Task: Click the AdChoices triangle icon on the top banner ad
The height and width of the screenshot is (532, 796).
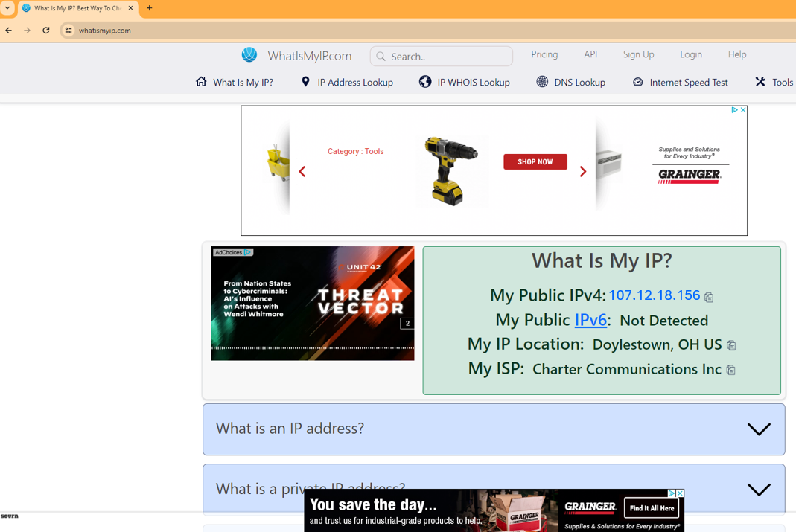Action: (x=734, y=110)
